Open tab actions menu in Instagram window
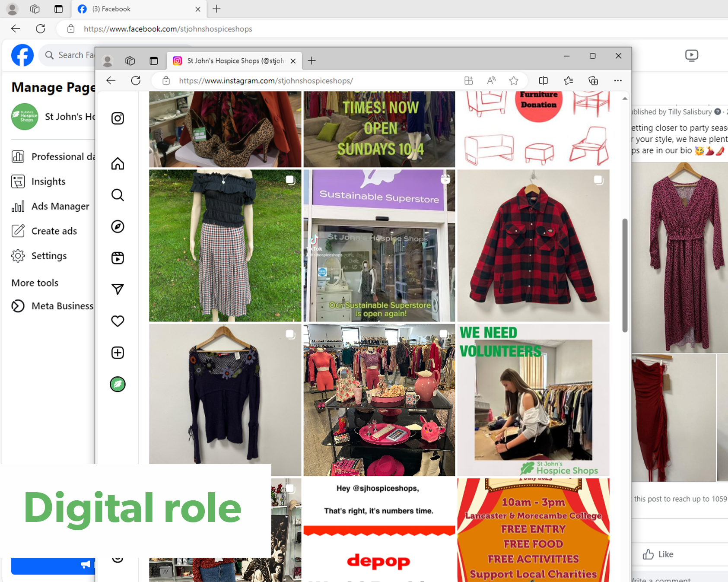The image size is (728, 582). [153, 61]
